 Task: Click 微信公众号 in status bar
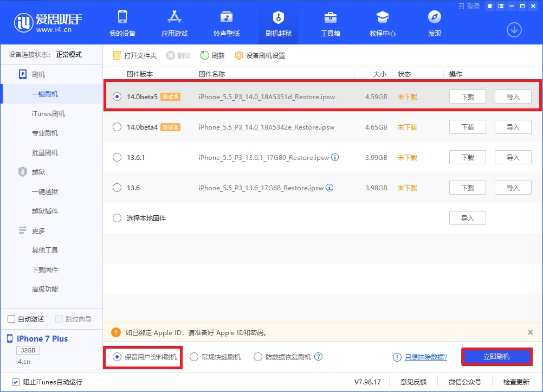[465, 382]
